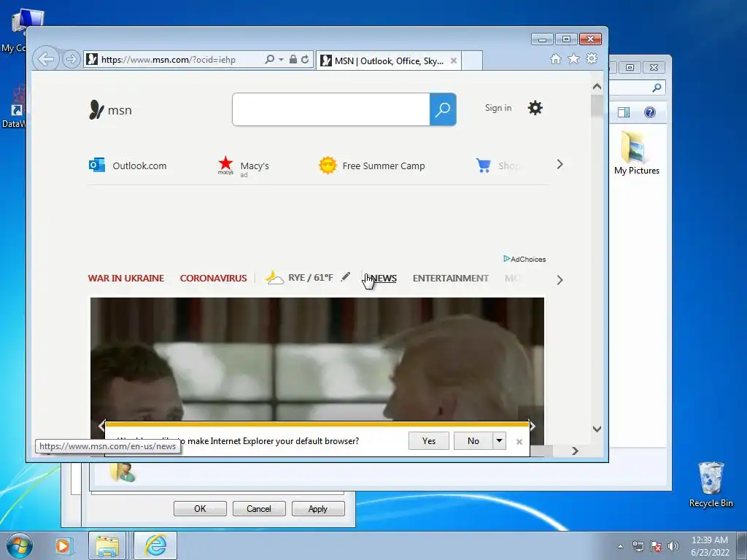
Task: Go to Internet Explorer home page
Action: [x=555, y=58]
